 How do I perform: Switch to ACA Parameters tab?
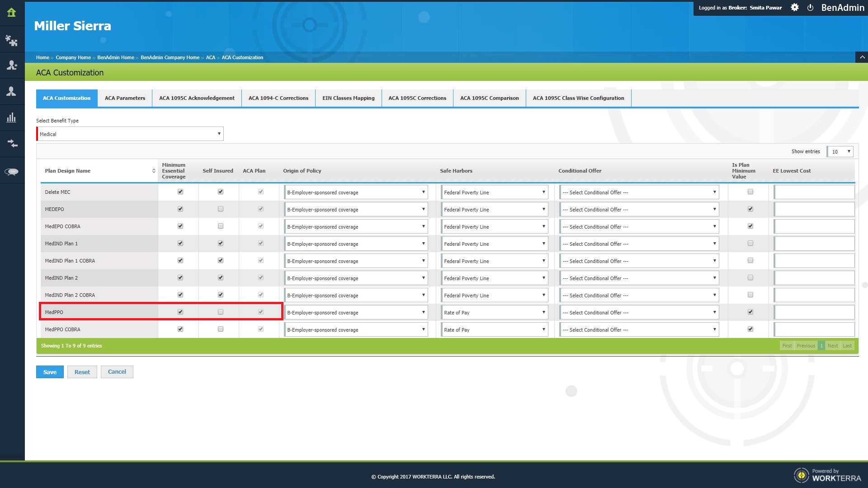pos(125,98)
